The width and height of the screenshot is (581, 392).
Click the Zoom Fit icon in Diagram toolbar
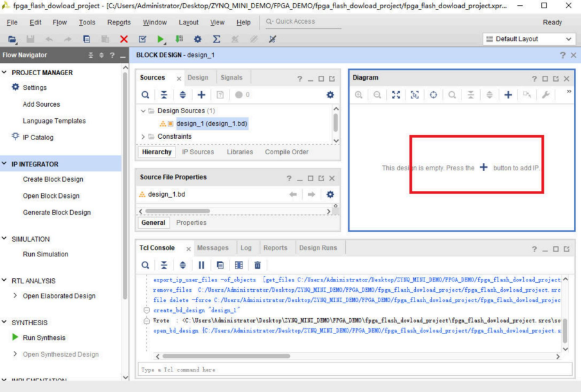tap(396, 94)
